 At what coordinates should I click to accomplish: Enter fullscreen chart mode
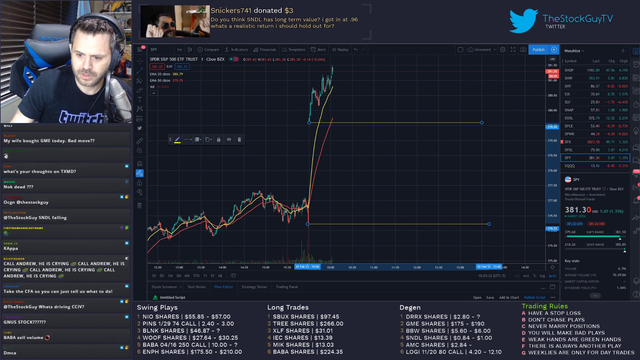[513, 49]
